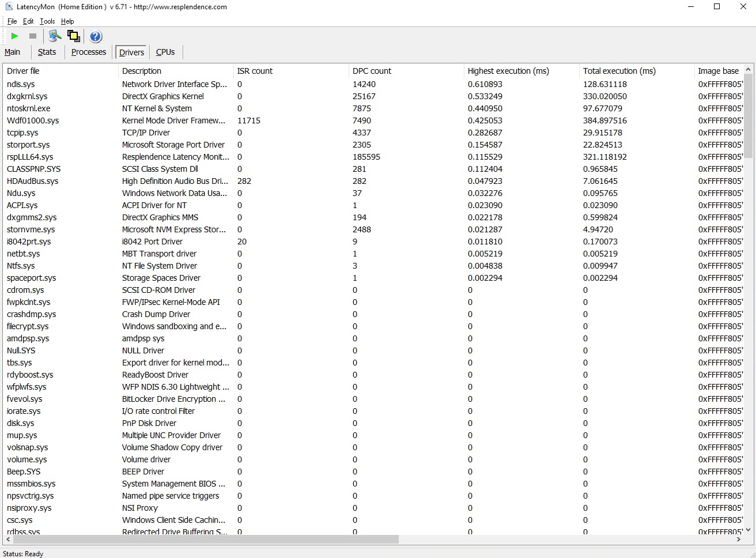The width and height of the screenshot is (756, 558).
Task: Select the i8042prt.sys driver row
Action: point(373,242)
